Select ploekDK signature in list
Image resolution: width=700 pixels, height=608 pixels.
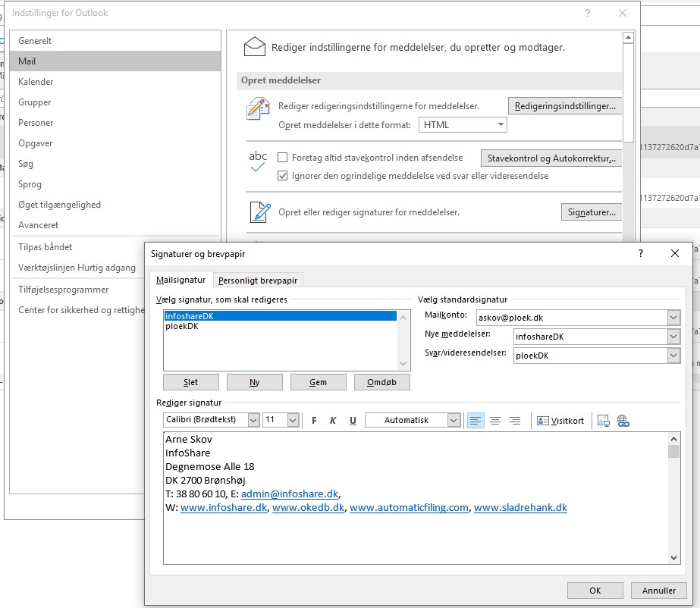(281, 326)
